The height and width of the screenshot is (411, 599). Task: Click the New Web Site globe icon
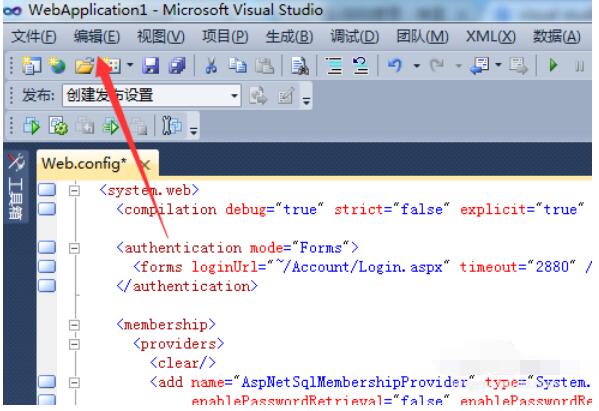57,66
